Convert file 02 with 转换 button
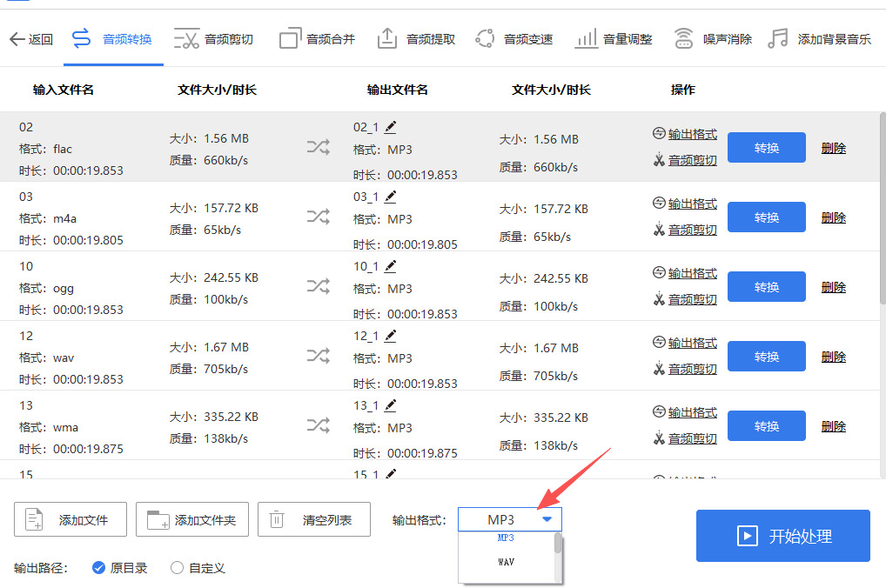The width and height of the screenshot is (886, 588). click(766, 147)
